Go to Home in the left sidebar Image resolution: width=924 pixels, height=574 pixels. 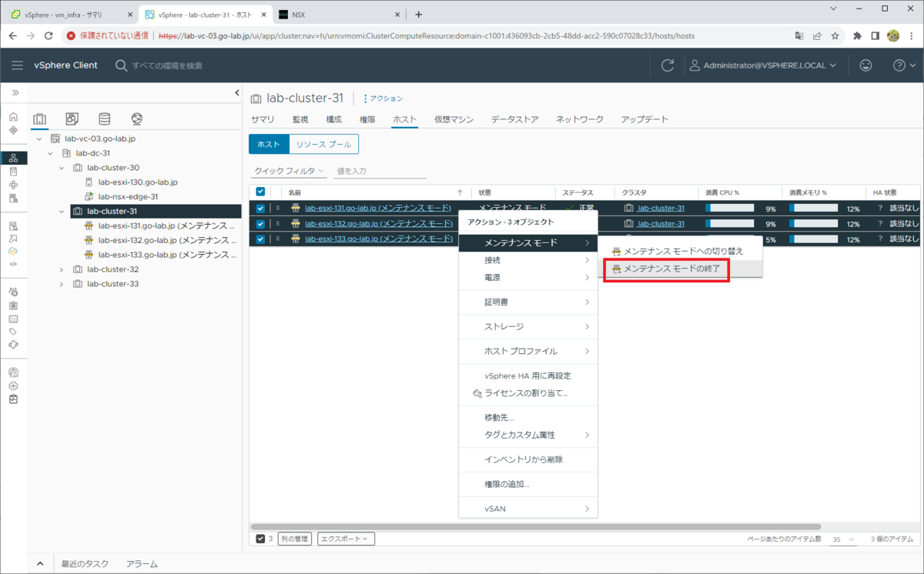pos(13,117)
